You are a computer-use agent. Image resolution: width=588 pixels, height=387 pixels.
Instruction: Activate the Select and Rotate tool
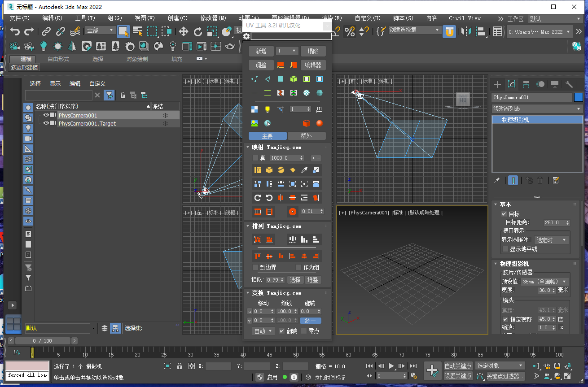(x=198, y=32)
